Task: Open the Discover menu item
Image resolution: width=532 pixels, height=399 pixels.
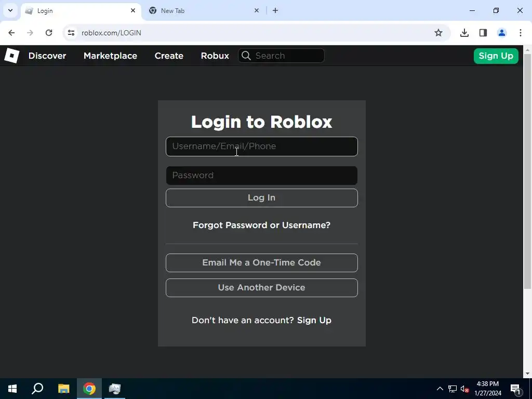Action: pyautogui.click(x=47, y=56)
